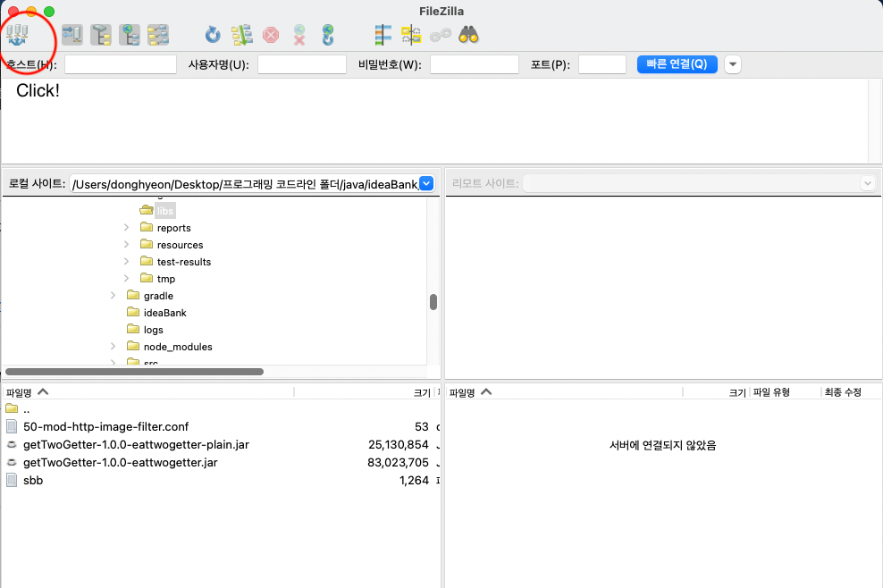Cancel the current operation with red X

(271, 35)
